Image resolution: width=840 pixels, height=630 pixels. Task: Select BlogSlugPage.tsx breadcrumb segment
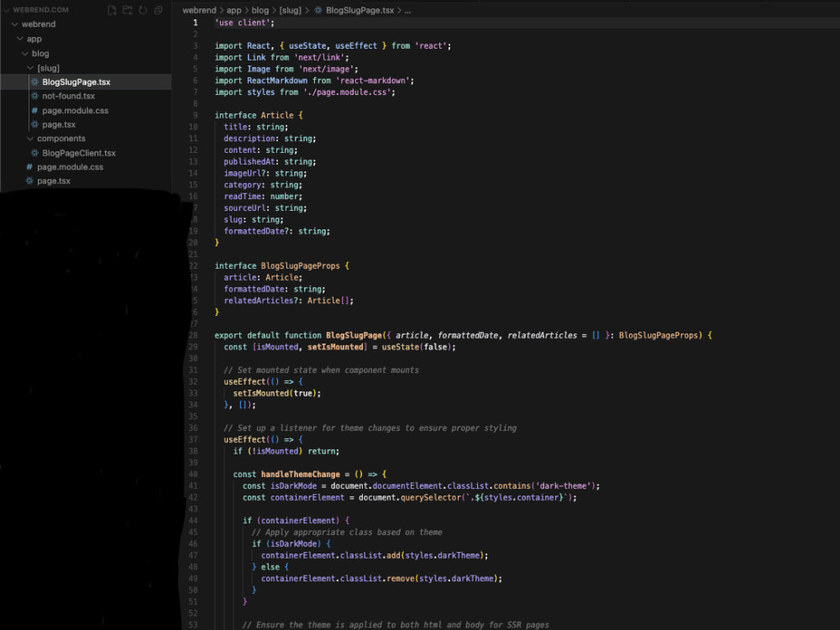click(x=360, y=10)
